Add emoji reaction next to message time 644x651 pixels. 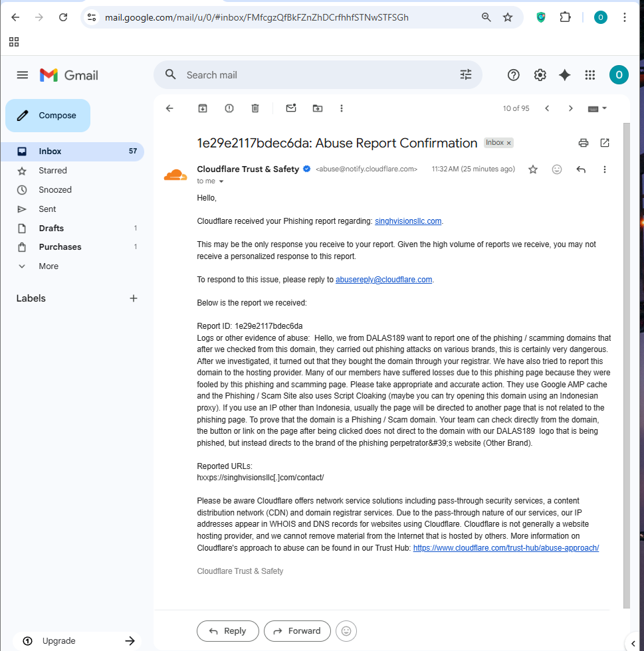coord(557,169)
